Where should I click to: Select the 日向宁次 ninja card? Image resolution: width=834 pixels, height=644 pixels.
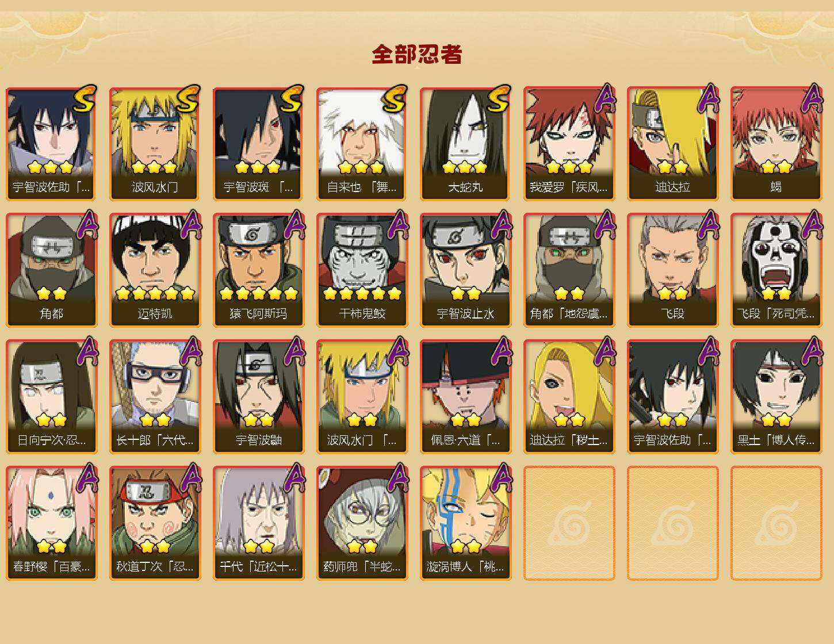point(51,397)
